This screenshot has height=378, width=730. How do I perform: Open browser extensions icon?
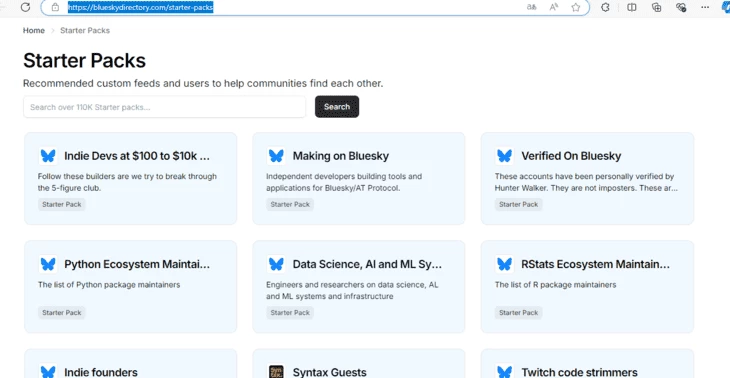[605, 7]
